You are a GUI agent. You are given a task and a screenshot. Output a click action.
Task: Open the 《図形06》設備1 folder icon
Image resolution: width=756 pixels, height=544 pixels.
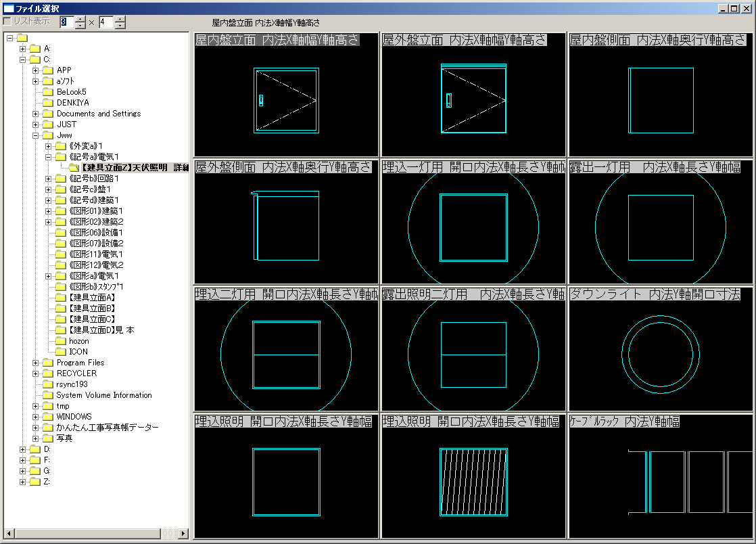coord(61,233)
